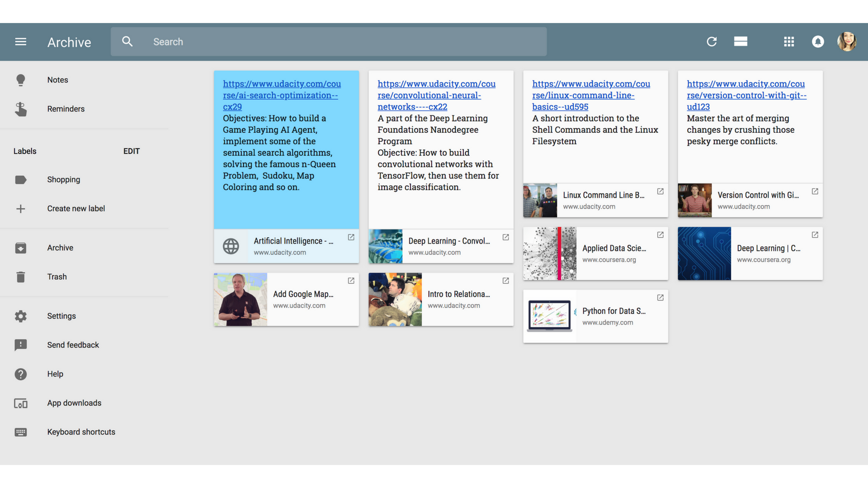Screen dimensions: 868x488
Task: Click the Settings gear icon
Action: point(21,316)
